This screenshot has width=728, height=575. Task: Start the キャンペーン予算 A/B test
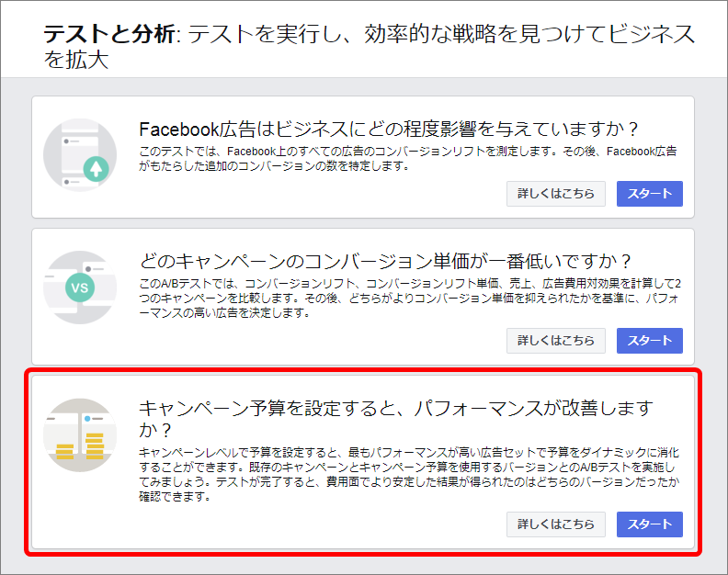[650, 524]
